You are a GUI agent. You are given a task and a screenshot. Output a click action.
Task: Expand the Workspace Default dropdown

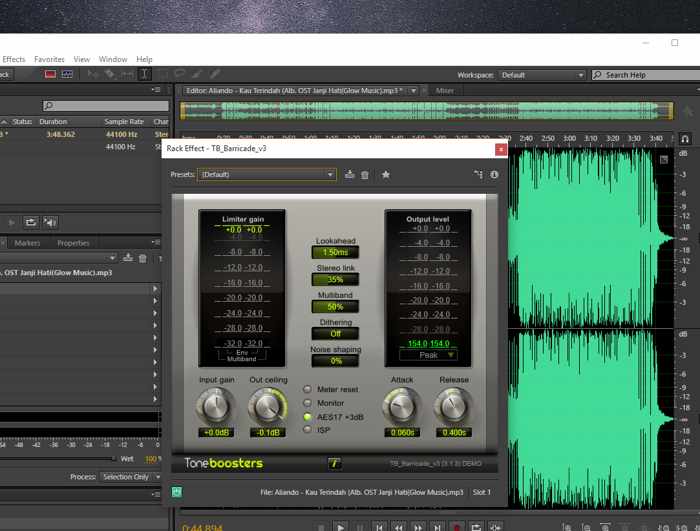pyautogui.click(x=542, y=75)
